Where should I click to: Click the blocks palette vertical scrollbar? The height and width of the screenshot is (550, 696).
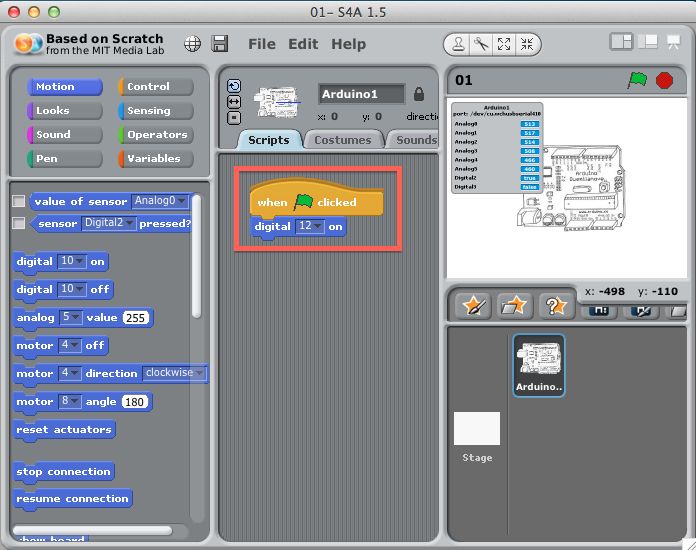(196, 257)
